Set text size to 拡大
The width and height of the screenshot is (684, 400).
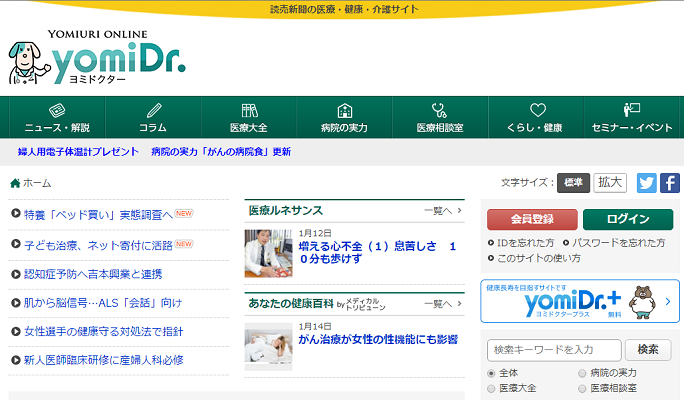tap(610, 183)
